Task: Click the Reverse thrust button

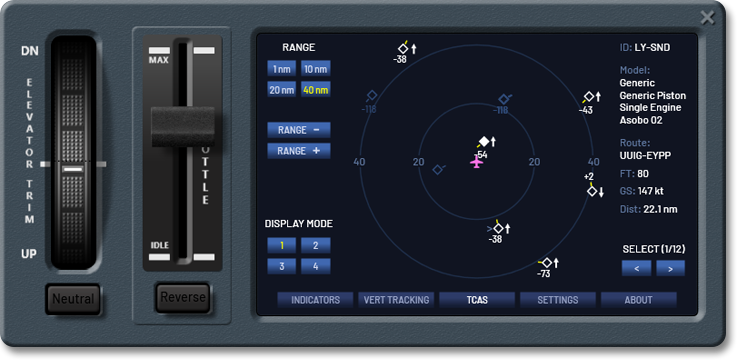Action: [183, 297]
